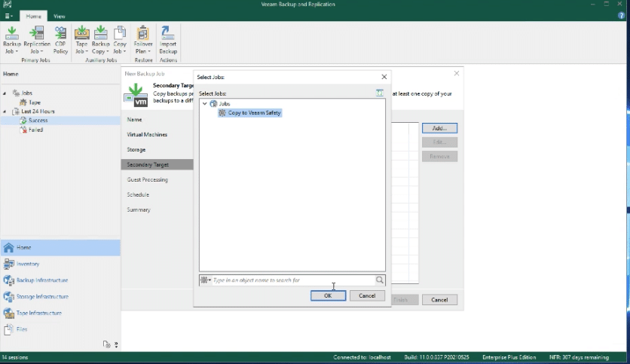Click the CDP Policy ribbon icon

[60, 40]
